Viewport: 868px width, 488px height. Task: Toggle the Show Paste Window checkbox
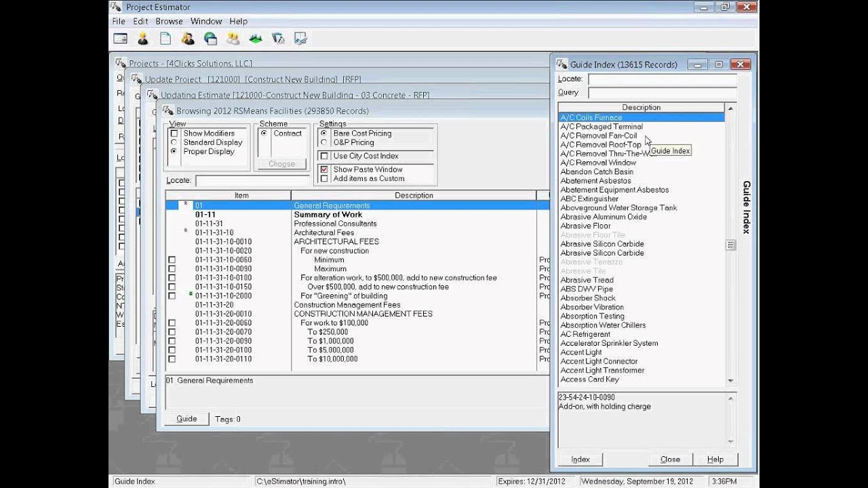coord(324,169)
